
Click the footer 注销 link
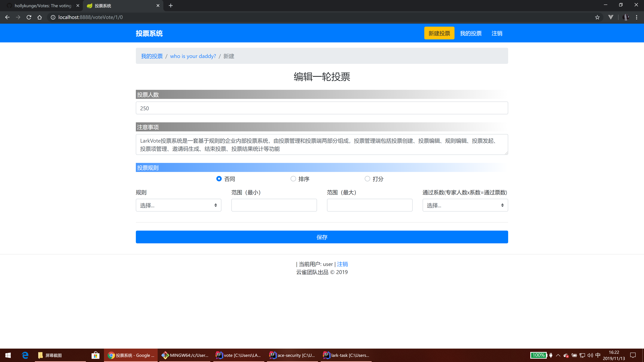point(342,264)
